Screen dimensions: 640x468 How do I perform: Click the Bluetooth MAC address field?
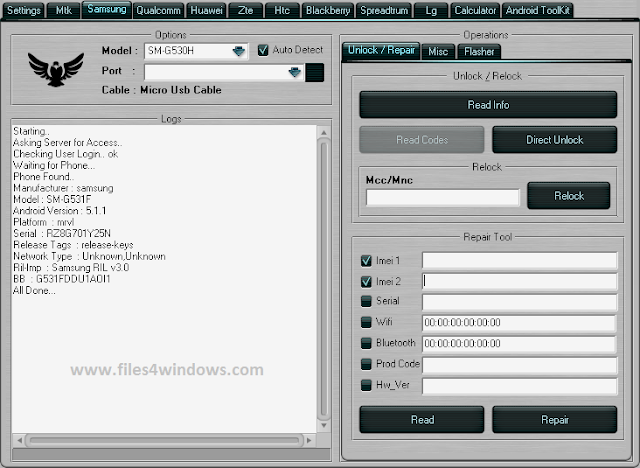[x=519, y=344]
